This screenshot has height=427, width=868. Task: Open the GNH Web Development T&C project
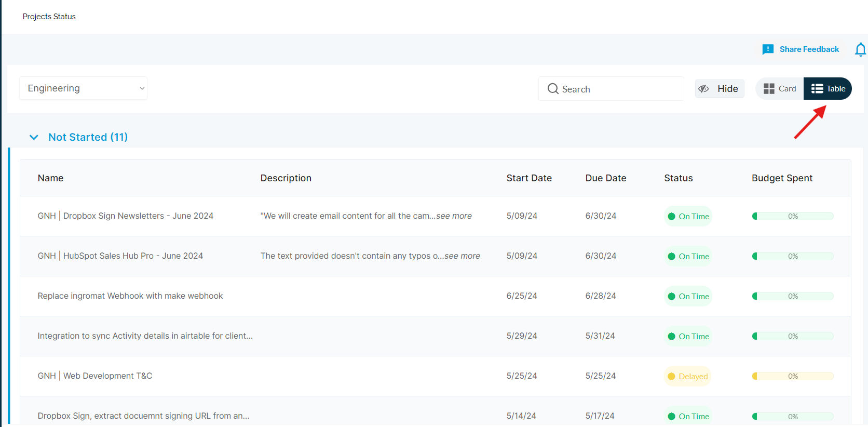(x=95, y=376)
